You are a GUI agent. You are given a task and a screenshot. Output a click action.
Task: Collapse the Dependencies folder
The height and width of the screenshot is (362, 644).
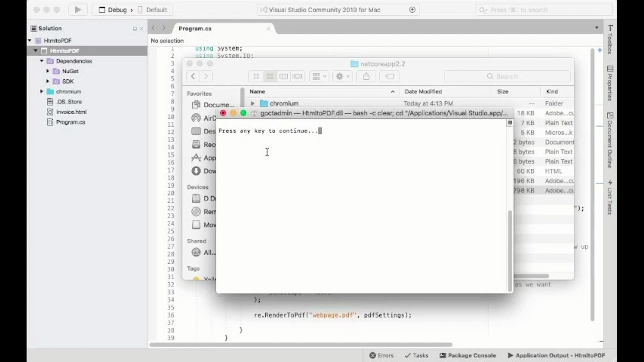[42, 61]
